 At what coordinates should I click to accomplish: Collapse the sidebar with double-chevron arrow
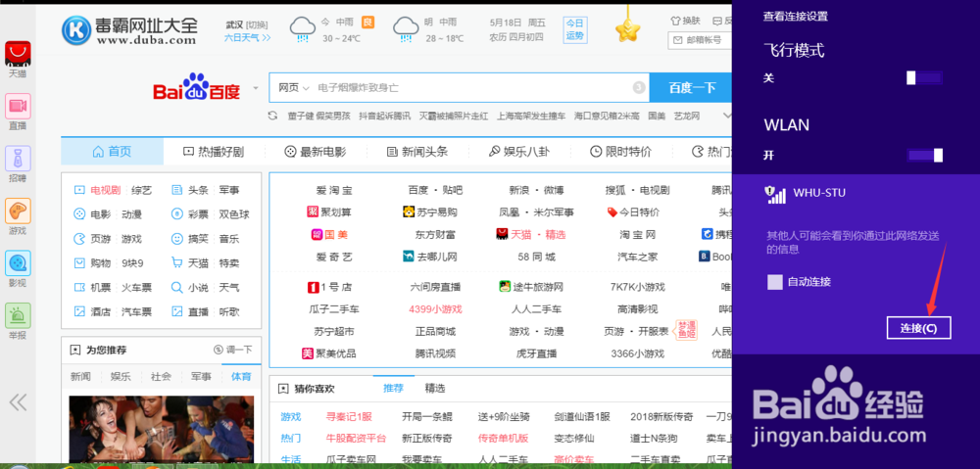[x=18, y=401]
